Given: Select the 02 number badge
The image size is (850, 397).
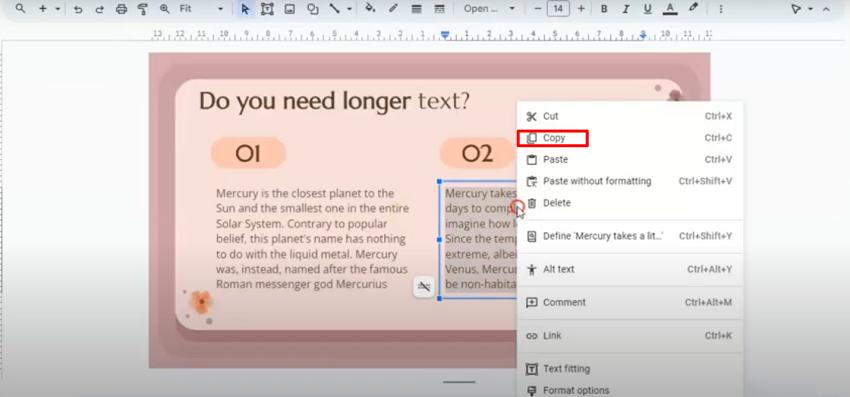Looking at the screenshot, I should pos(477,153).
